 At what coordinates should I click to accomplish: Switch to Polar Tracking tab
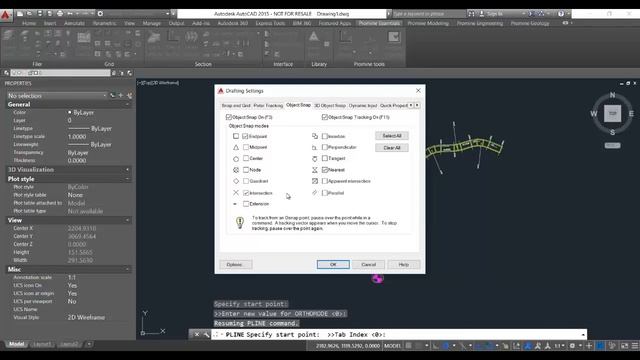pyautogui.click(x=268, y=105)
